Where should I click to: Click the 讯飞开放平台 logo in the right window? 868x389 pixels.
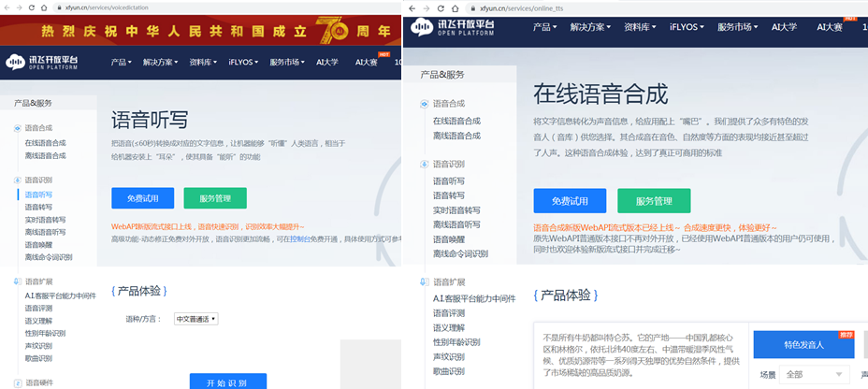[454, 27]
